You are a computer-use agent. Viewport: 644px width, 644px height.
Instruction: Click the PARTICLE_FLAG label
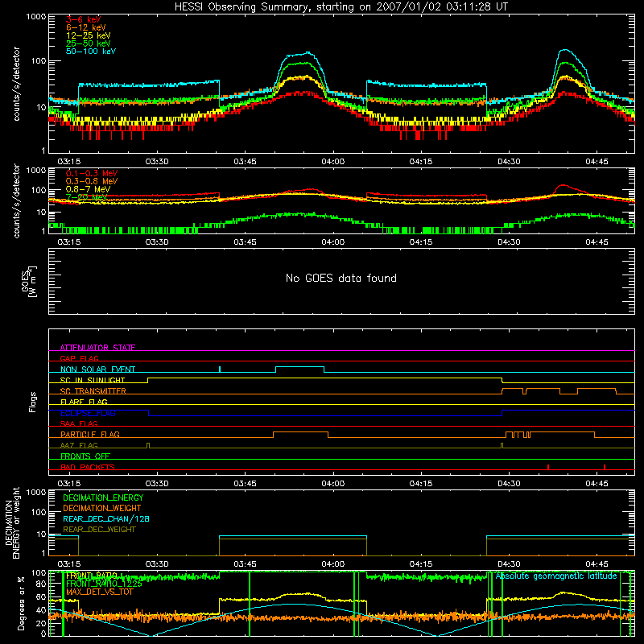90,434
